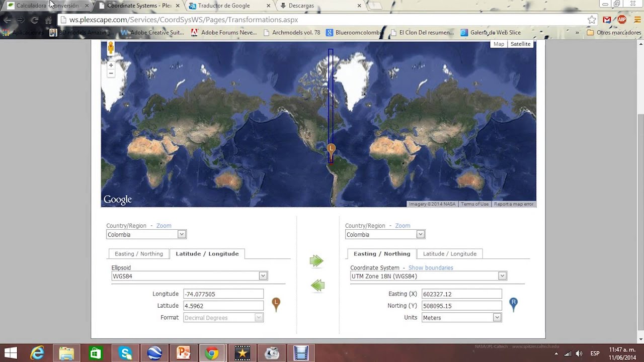Open right Country/Region dropdown showing Colombia

[x=385, y=234]
